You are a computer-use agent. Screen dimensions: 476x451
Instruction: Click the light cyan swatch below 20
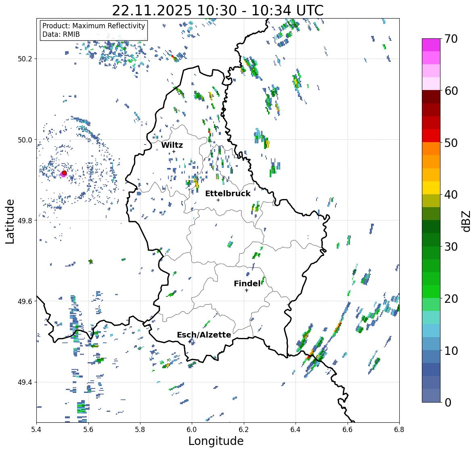click(431, 317)
